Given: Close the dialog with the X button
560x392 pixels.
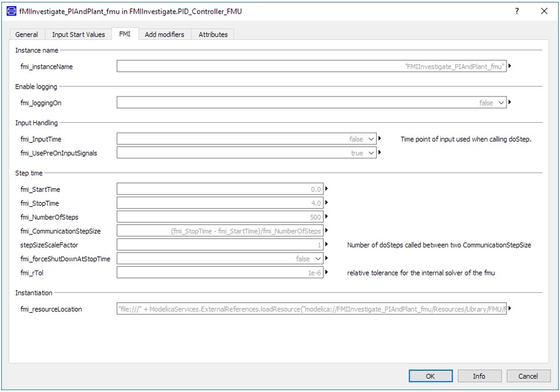Looking at the screenshot, I should point(544,11).
